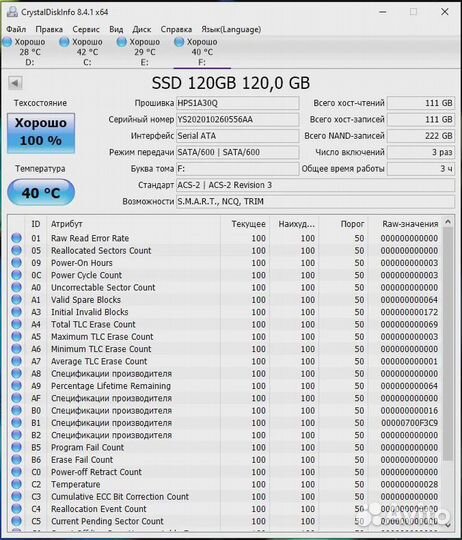Minimize the CrystalDiskInfo window
This screenshot has width=462, height=540.
click(x=382, y=12)
